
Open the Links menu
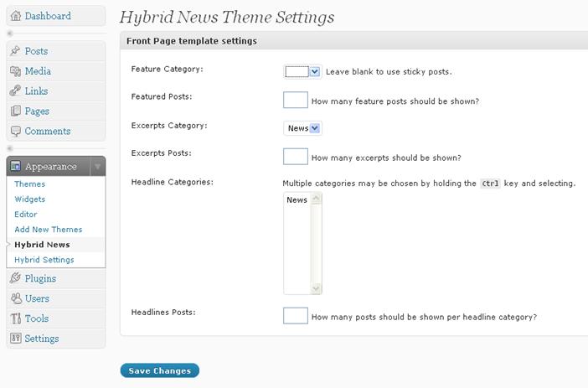56,91
